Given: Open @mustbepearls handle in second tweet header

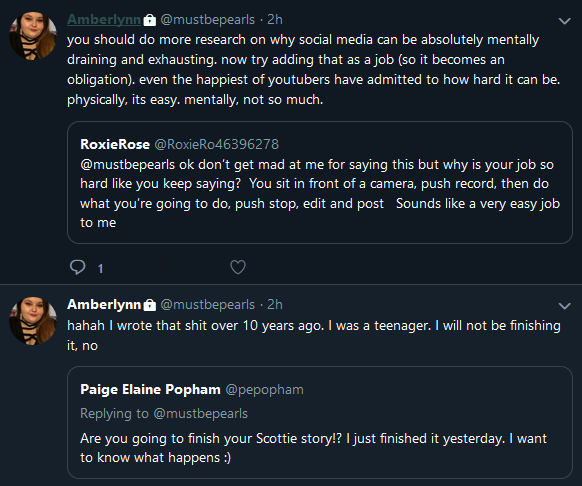Looking at the screenshot, I should [x=207, y=304].
